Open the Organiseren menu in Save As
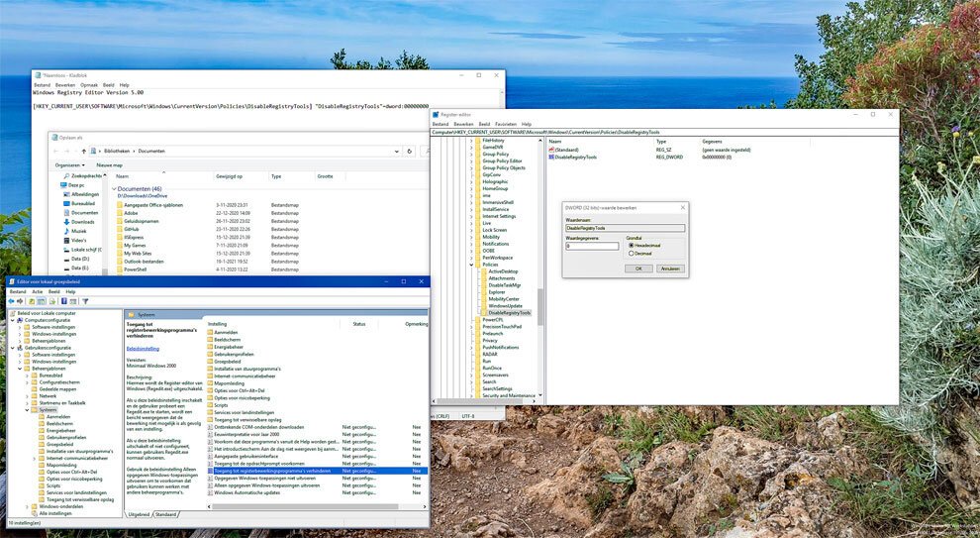980x538 pixels. [69, 165]
